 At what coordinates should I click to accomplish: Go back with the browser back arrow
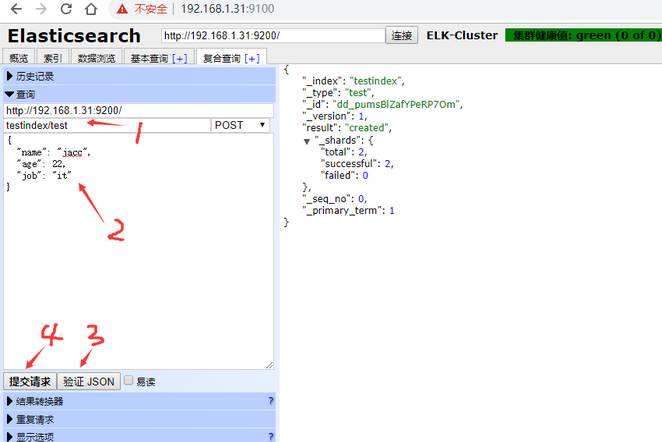[16, 8]
